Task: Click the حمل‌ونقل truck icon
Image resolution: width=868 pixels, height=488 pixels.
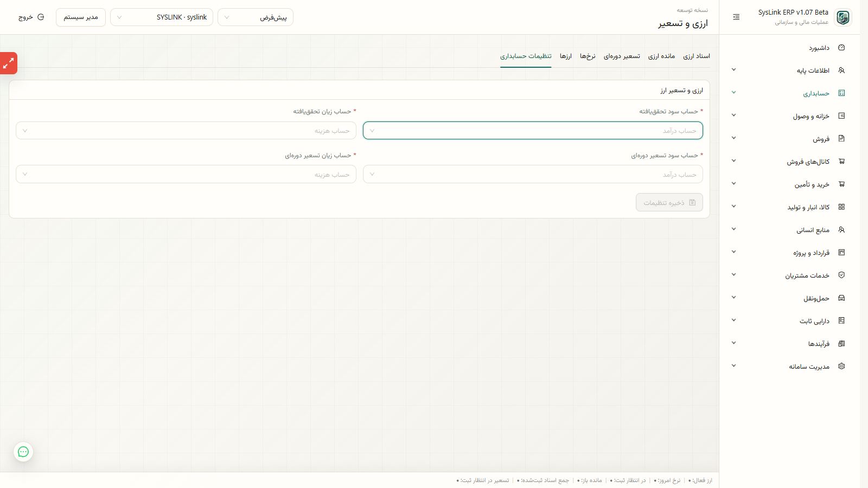Action: [841, 298]
